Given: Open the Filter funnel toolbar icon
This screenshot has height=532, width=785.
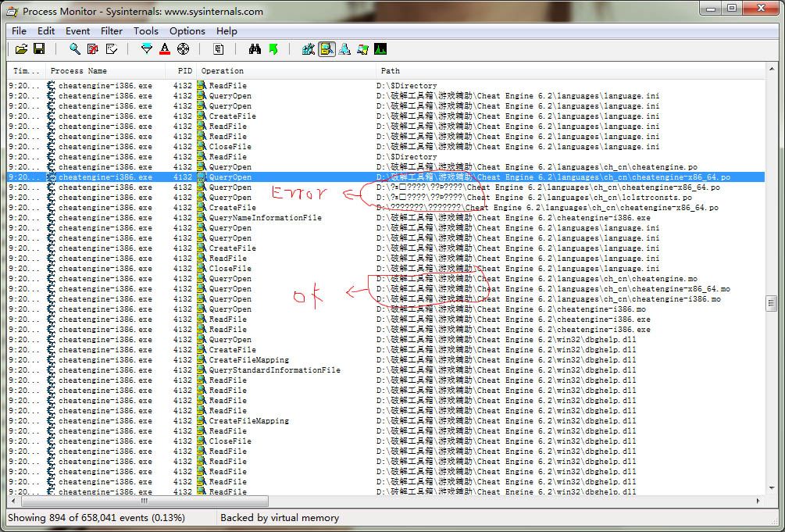Looking at the screenshot, I should 147,49.
